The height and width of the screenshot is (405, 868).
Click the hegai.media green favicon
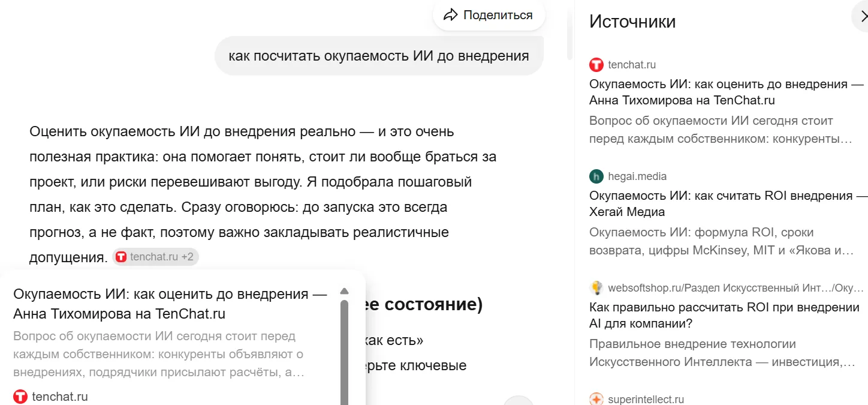[596, 176]
